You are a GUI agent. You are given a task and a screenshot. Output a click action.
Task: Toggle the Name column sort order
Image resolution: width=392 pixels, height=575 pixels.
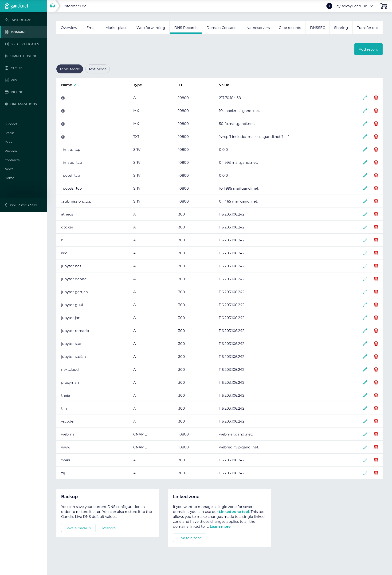(76, 85)
